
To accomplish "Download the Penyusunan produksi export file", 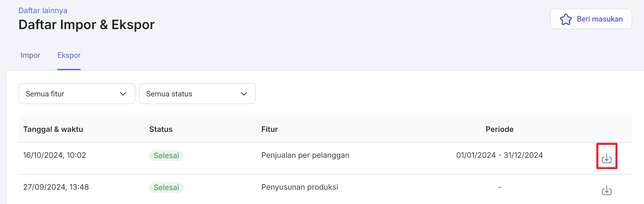I will click(607, 190).
